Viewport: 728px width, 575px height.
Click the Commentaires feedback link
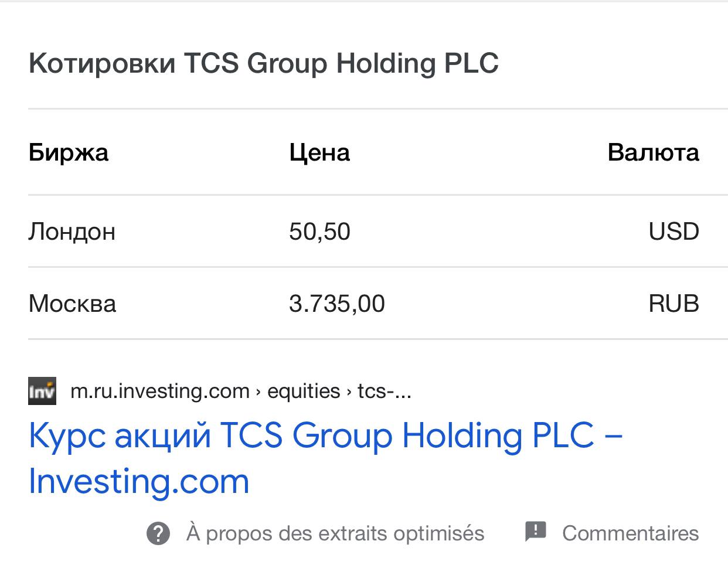coord(631,533)
